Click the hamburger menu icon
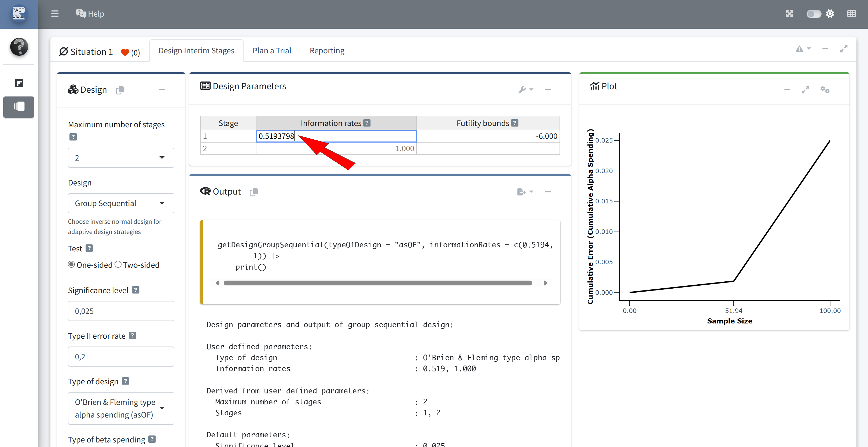Image resolution: width=868 pixels, height=447 pixels. 55,14
